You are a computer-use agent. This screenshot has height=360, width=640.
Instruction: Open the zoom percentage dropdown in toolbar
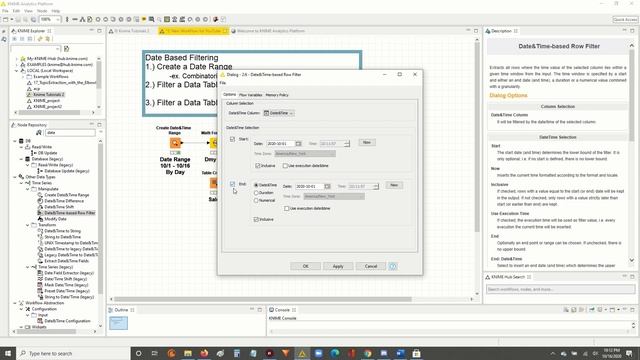click(58, 19)
